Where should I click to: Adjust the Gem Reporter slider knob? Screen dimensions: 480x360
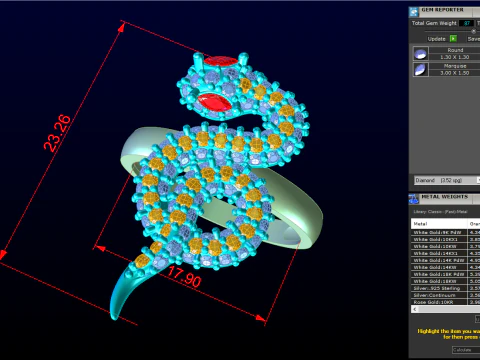[473, 31]
